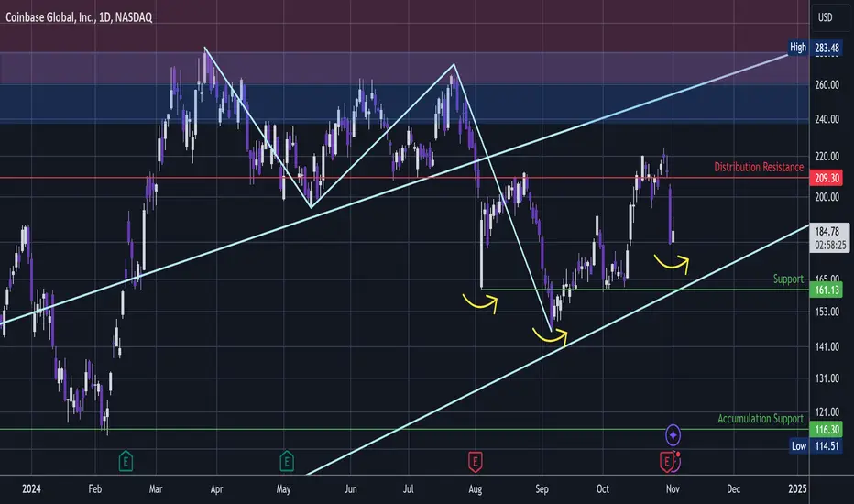The image size is (854, 504).
Task: Click the purple circular star event icon
Action: tap(673, 434)
